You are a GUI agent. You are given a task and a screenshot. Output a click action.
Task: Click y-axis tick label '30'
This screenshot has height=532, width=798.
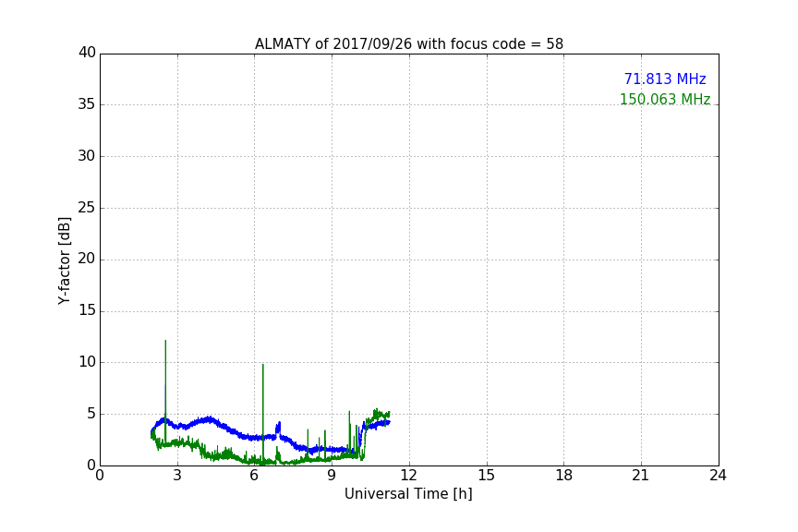click(87, 156)
